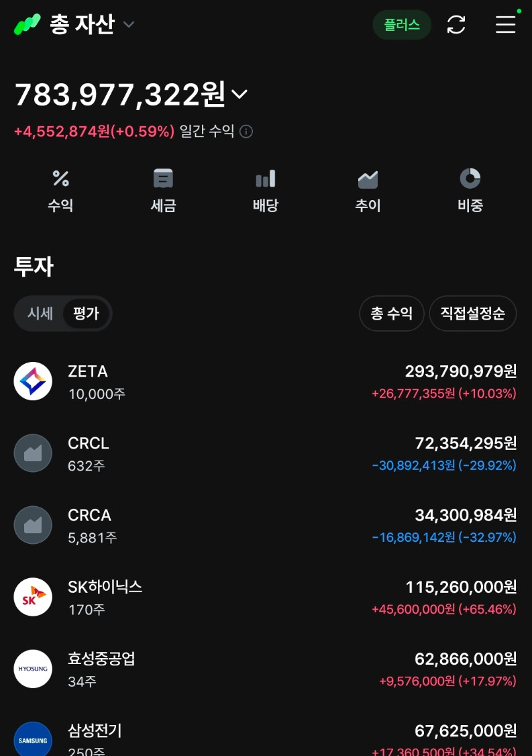Open the ZETA holding row

click(266, 382)
